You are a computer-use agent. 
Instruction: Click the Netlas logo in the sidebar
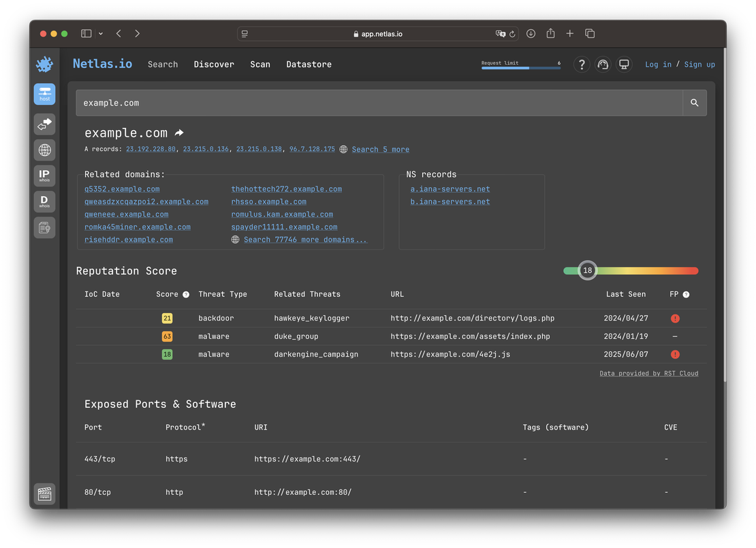click(x=44, y=63)
